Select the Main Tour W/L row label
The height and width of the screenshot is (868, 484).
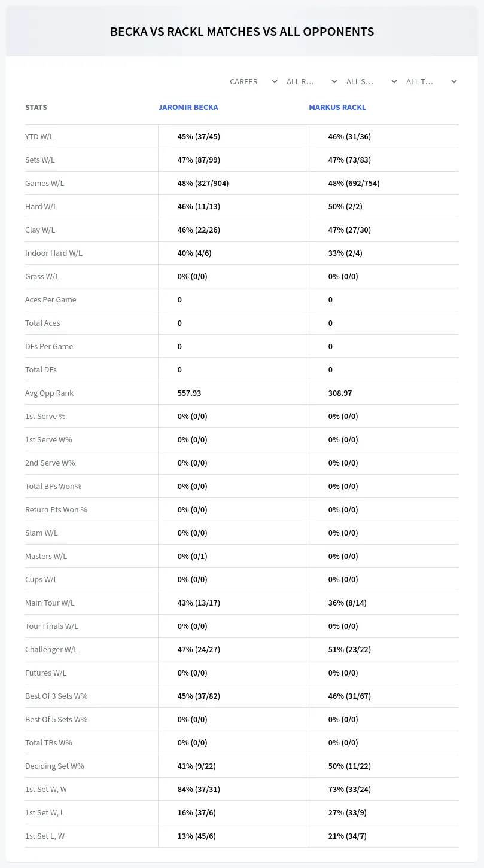(50, 603)
